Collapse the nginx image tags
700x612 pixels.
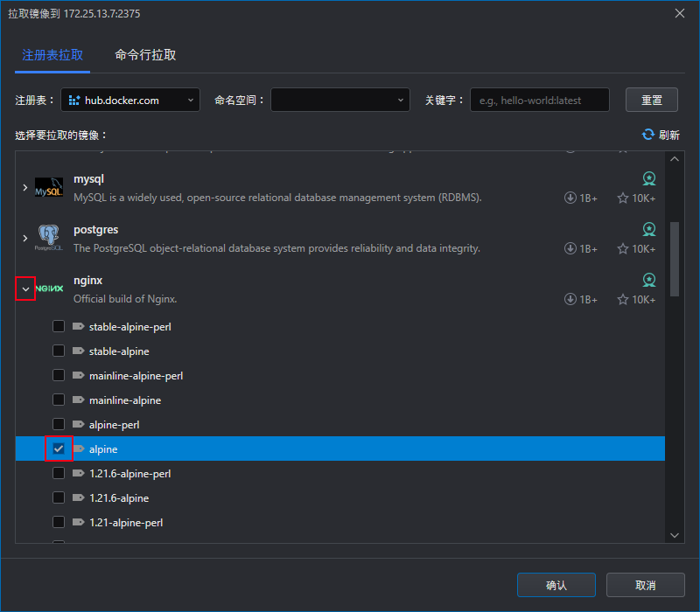point(25,289)
